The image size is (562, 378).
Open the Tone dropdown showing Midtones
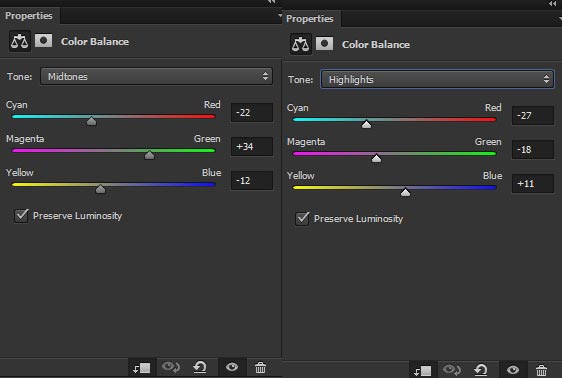[x=156, y=76]
